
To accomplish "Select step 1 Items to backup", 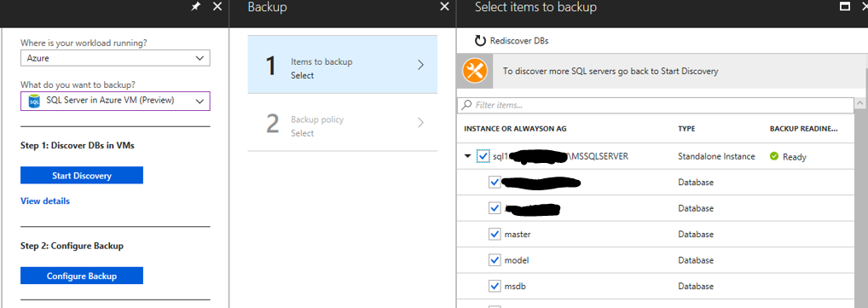I will tap(342, 64).
